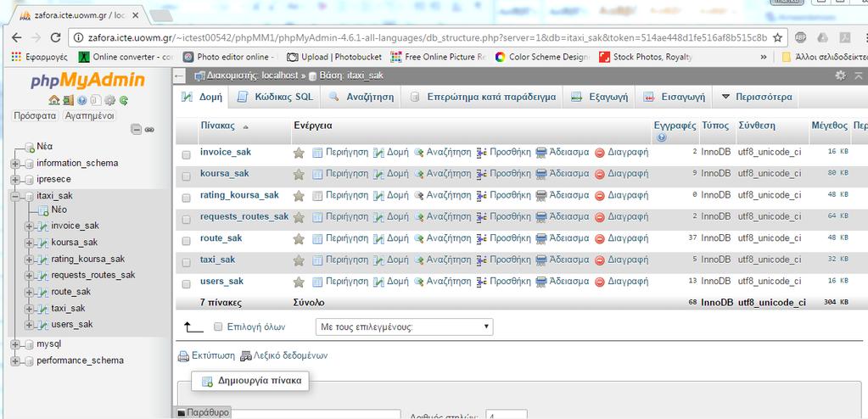This screenshot has height=419, width=868.
Task: Open the Εξαγωγή tab
Action: [600, 97]
